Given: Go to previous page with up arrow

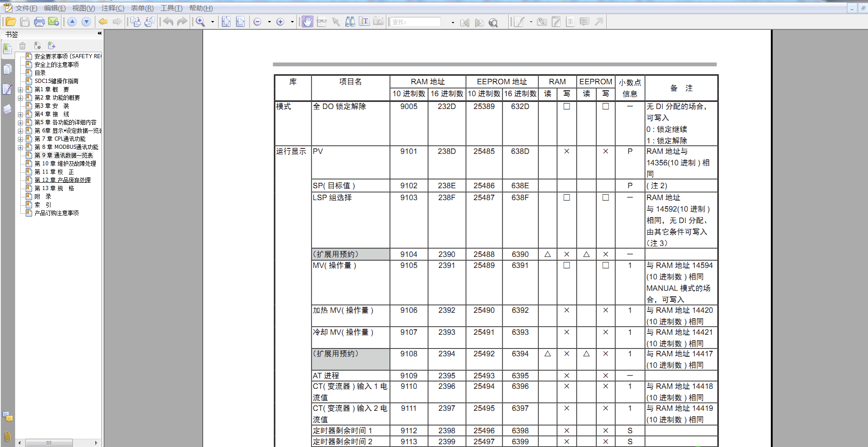Looking at the screenshot, I should [72, 22].
